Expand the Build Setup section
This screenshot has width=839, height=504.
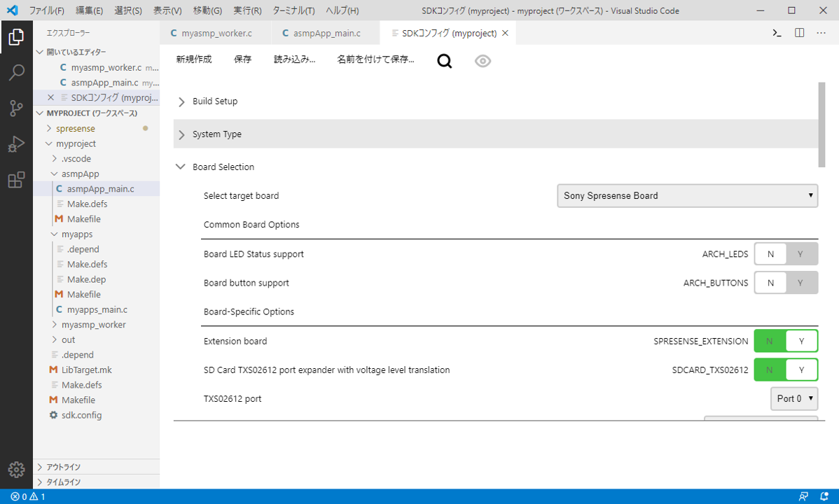click(181, 101)
